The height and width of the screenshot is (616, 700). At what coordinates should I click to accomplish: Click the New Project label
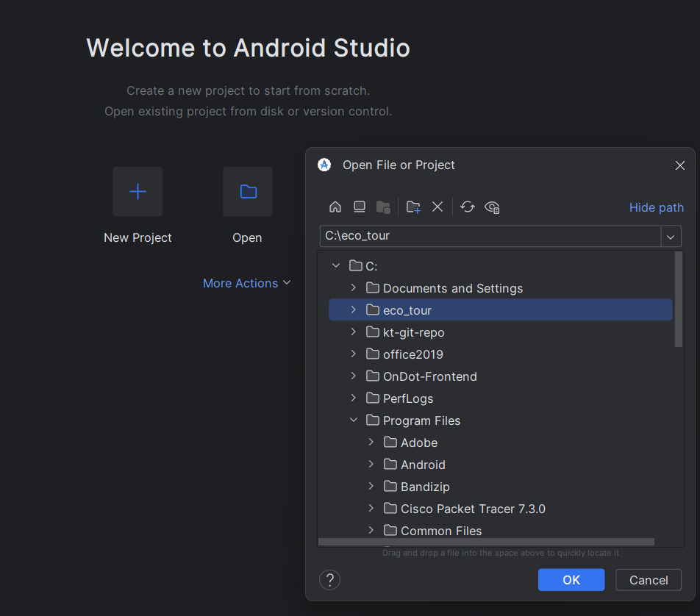(x=137, y=238)
